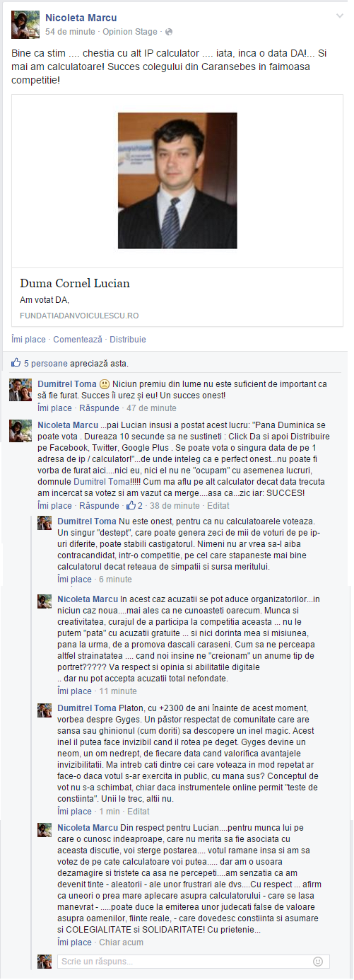This screenshot has height=980, width=354.
Task: View 'Editat' history on Nicoleta's comment
Action: pyautogui.click(x=217, y=506)
